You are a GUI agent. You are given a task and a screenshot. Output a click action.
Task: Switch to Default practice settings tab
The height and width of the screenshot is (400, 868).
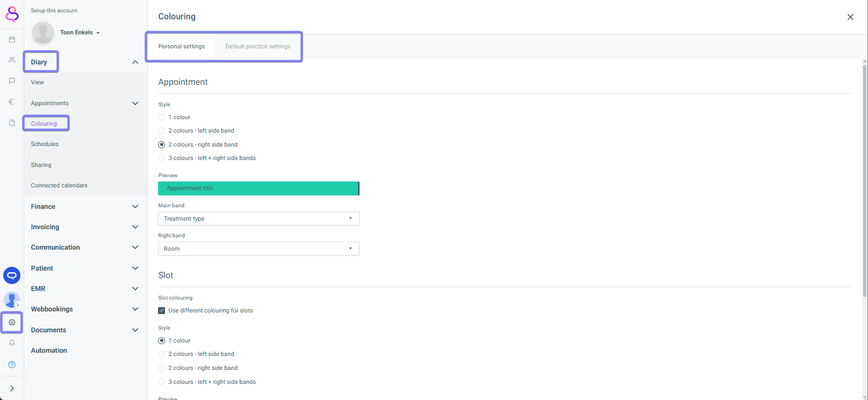tap(258, 47)
